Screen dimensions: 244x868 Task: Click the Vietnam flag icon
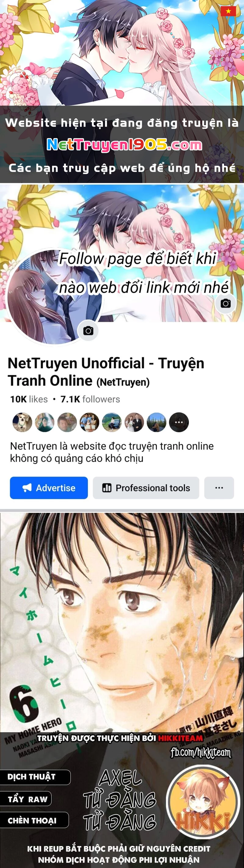[228, 11]
